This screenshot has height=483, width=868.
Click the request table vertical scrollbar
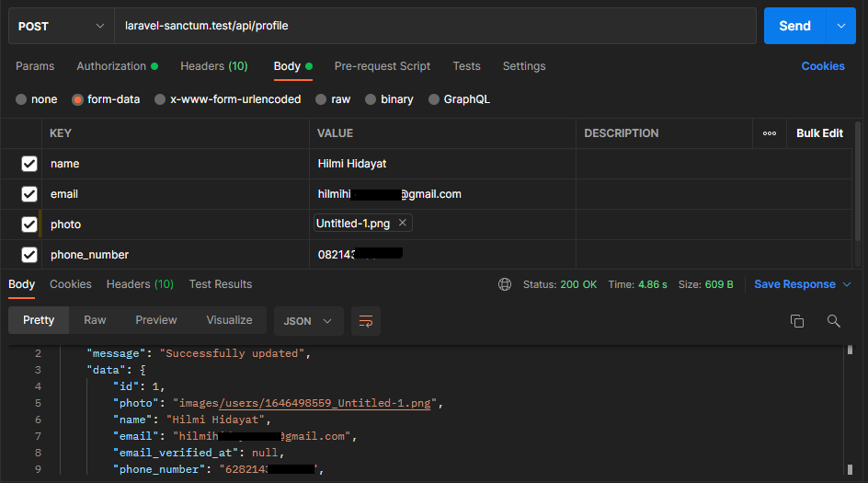point(859,181)
